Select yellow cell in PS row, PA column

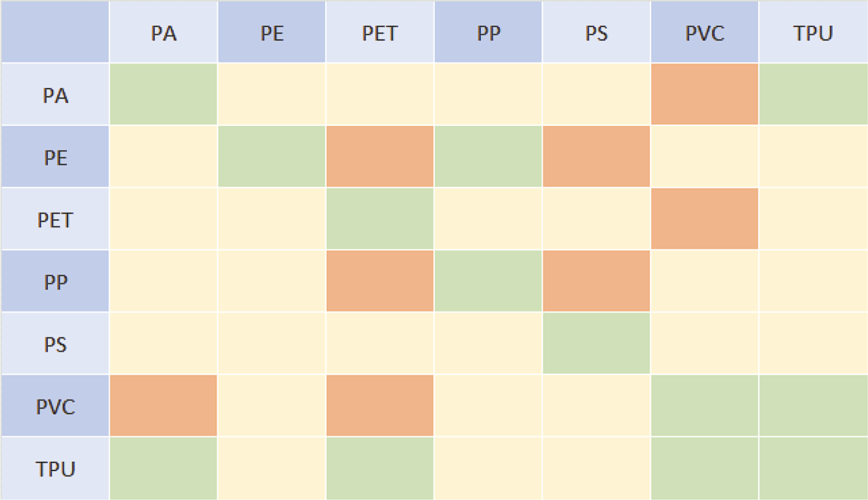(x=163, y=344)
